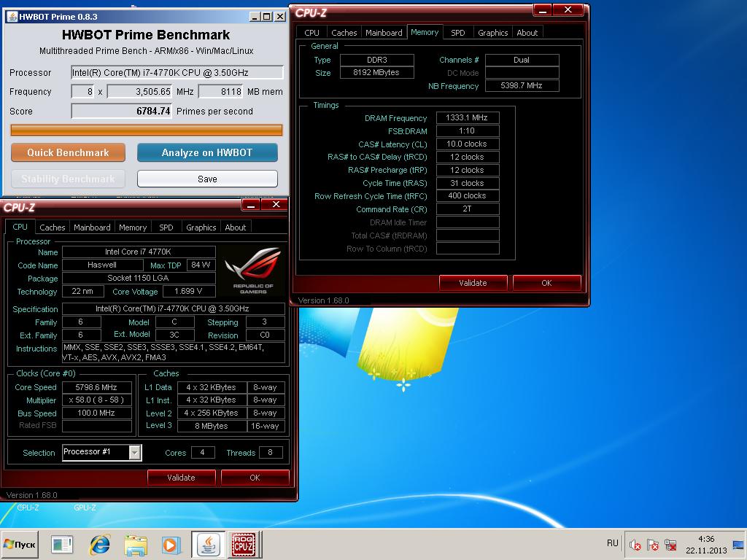Click the memory field showing 8118
Image resolution: width=747 pixels, height=560 pixels.
click(220, 91)
